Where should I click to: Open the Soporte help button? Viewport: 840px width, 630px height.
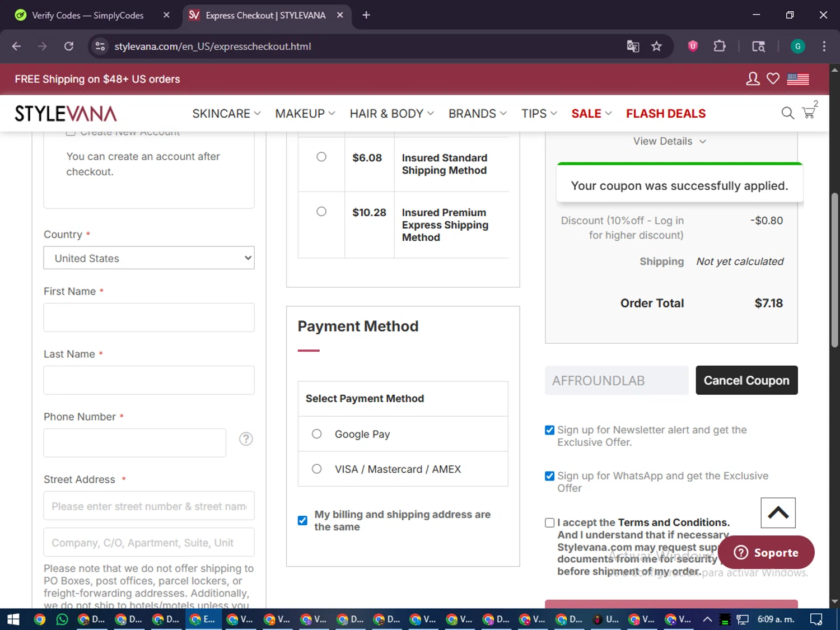[766, 553]
